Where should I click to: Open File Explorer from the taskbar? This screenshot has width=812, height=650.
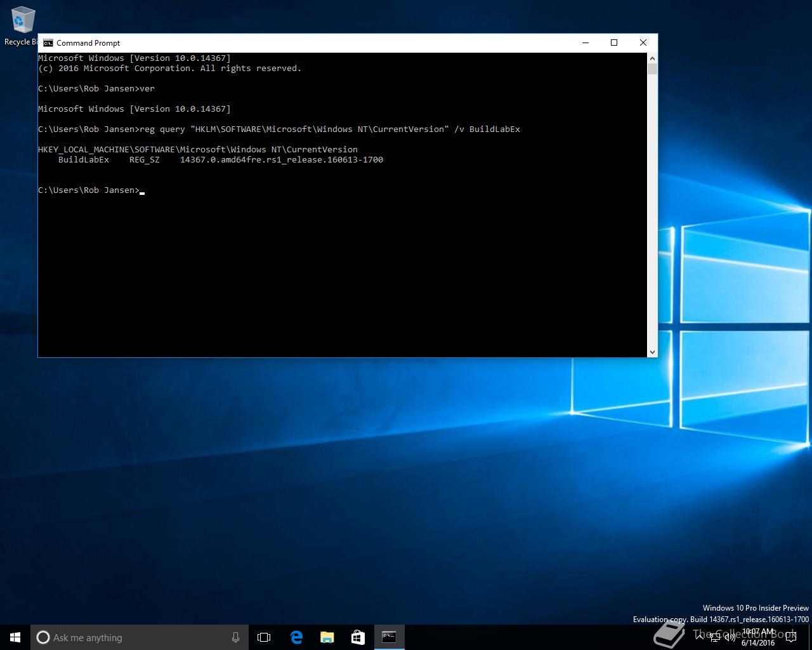[x=327, y=637]
